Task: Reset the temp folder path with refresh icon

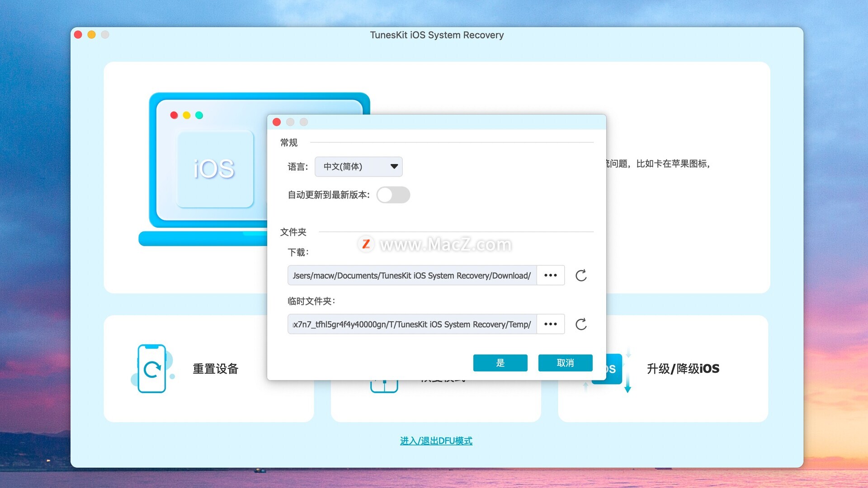Action: click(581, 324)
